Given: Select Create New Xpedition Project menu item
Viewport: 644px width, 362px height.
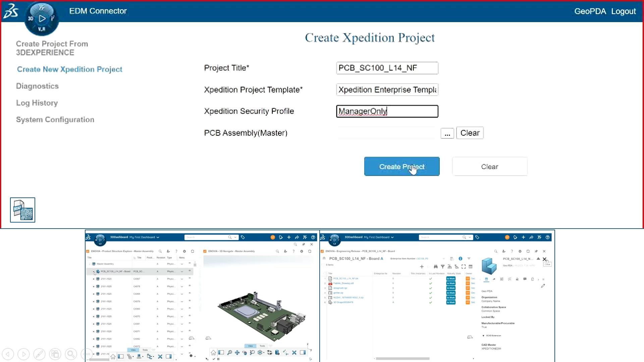Looking at the screenshot, I should (x=69, y=69).
